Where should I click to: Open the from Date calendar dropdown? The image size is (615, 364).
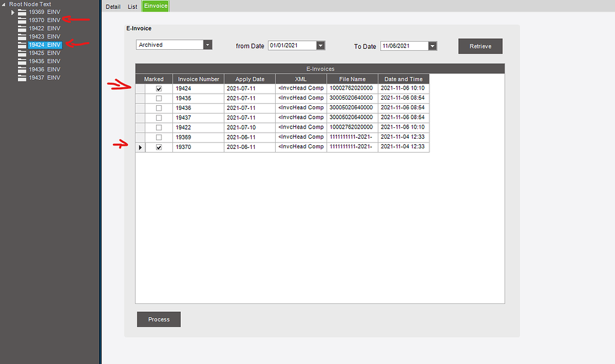(321, 46)
